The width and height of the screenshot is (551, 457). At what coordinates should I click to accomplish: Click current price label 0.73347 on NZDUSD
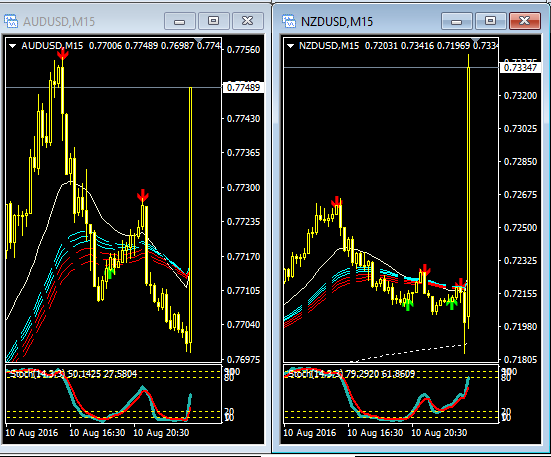(520, 67)
